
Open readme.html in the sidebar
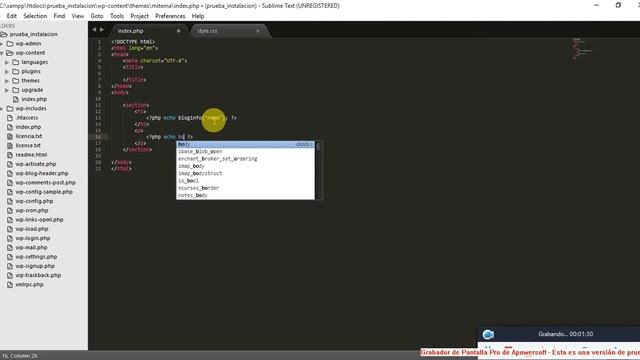(31, 155)
